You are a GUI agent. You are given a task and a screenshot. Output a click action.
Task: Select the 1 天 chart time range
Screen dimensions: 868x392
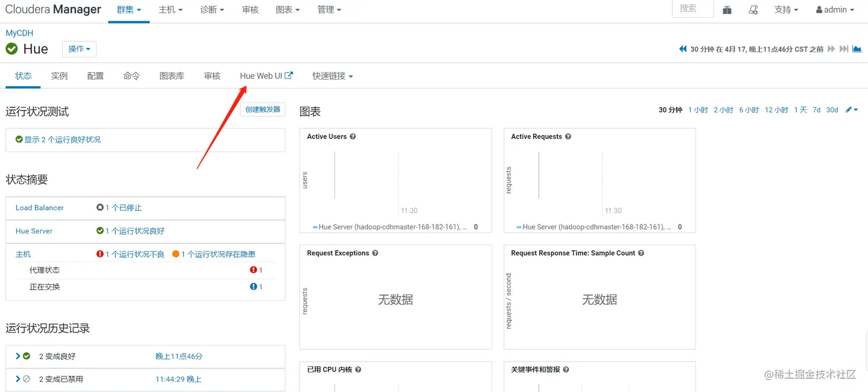pyautogui.click(x=800, y=110)
